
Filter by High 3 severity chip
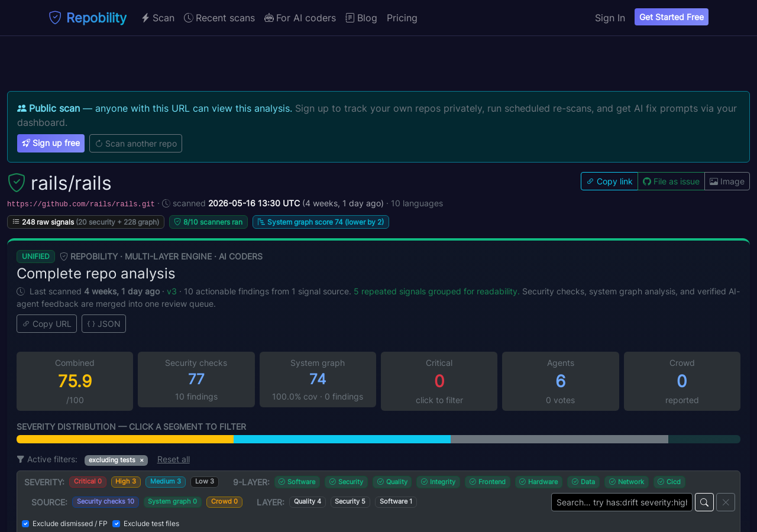point(126,482)
